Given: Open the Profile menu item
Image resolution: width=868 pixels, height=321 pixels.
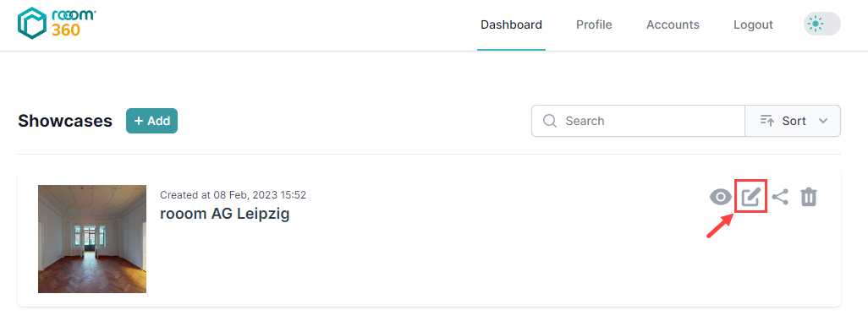Looking at the screenshot, I should 594,24.
